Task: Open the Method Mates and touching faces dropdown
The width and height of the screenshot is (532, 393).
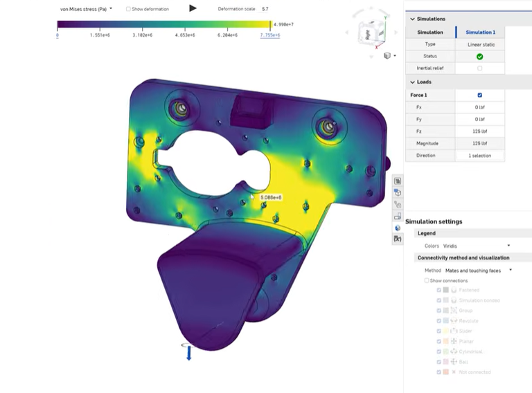Action: 478,271
